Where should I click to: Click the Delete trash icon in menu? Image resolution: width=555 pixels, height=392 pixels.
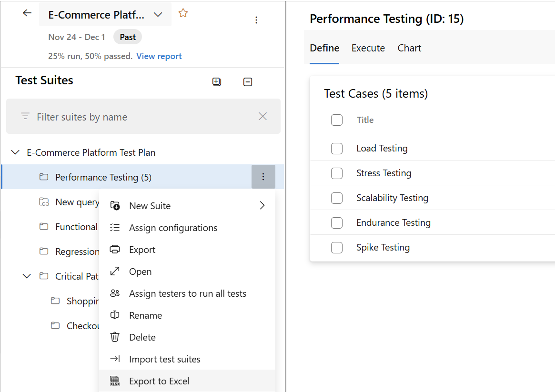115,337
